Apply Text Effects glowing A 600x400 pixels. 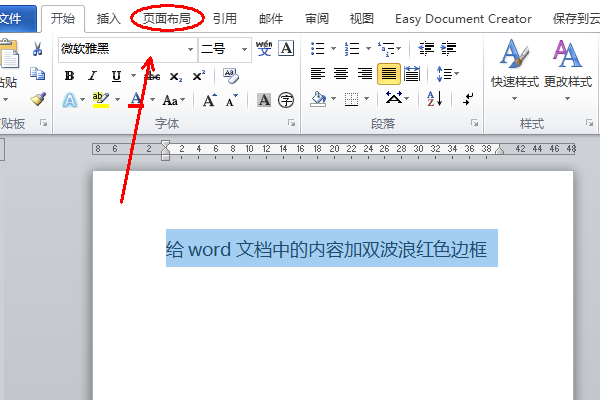[70, 100]
